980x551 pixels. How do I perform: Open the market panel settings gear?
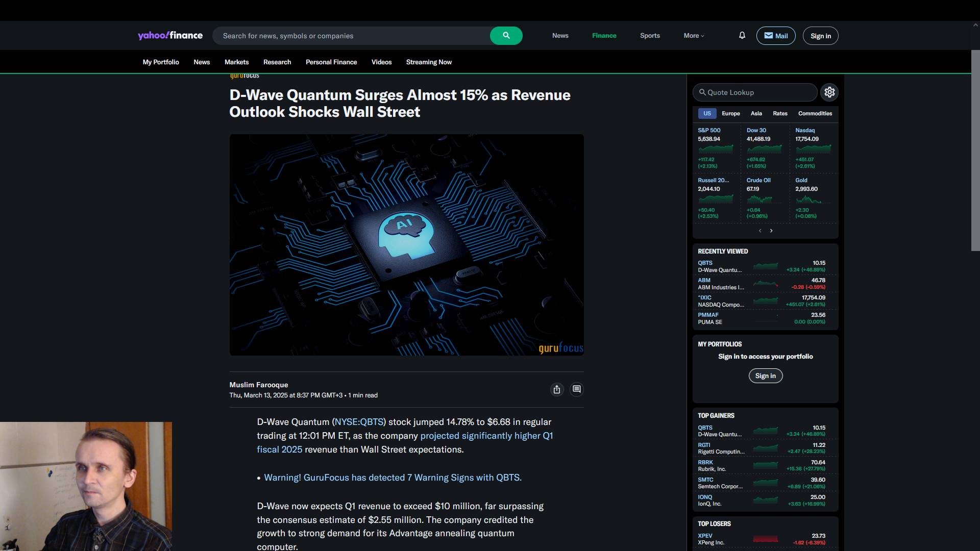coord(829,92)
